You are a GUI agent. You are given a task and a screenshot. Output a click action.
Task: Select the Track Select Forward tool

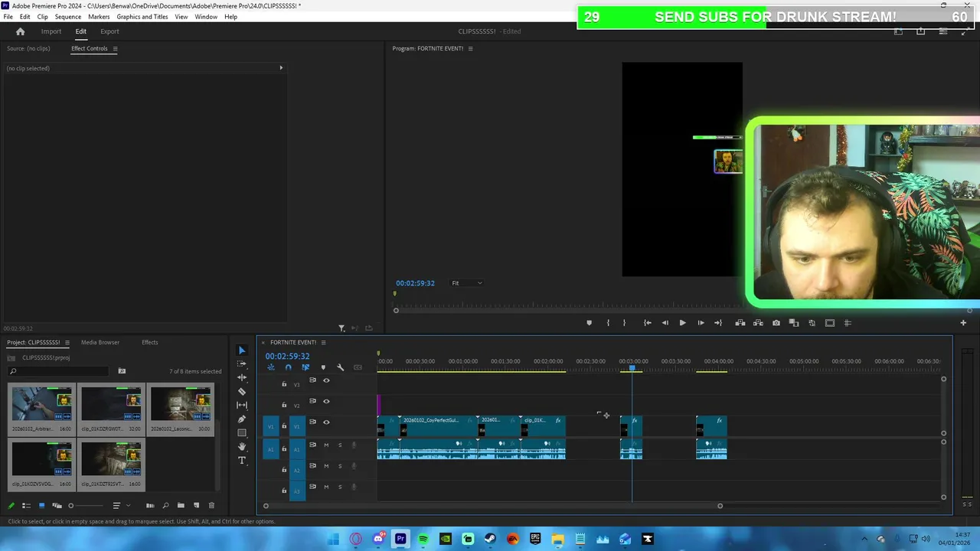pos(242,364)
